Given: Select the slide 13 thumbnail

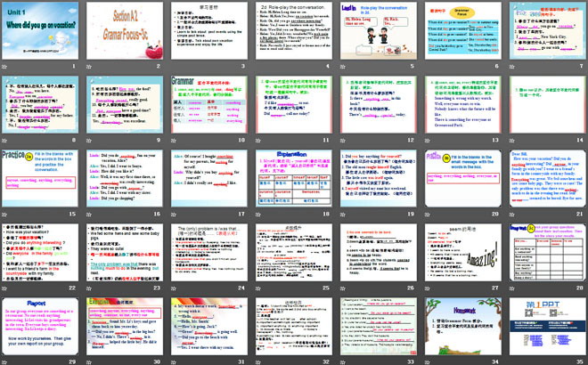Looking at the screenshot, I should point(463,104).
